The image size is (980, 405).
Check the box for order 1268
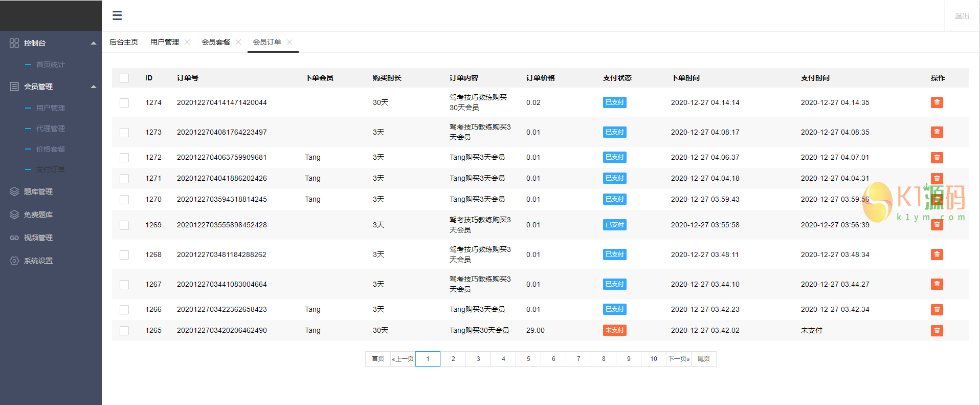point(124,255)
